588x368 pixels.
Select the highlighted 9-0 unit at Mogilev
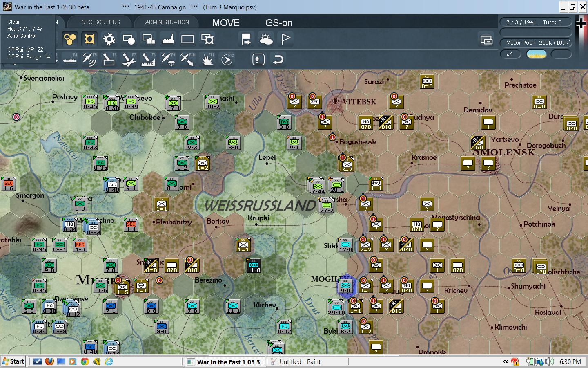[345, 286]
